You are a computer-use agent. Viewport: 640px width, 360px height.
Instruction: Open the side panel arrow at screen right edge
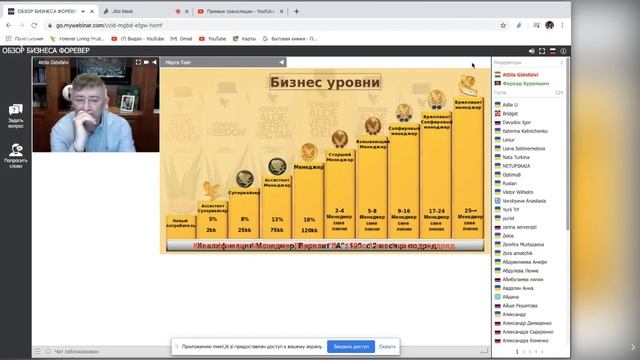pyautogui.click(x=633, y=347)
